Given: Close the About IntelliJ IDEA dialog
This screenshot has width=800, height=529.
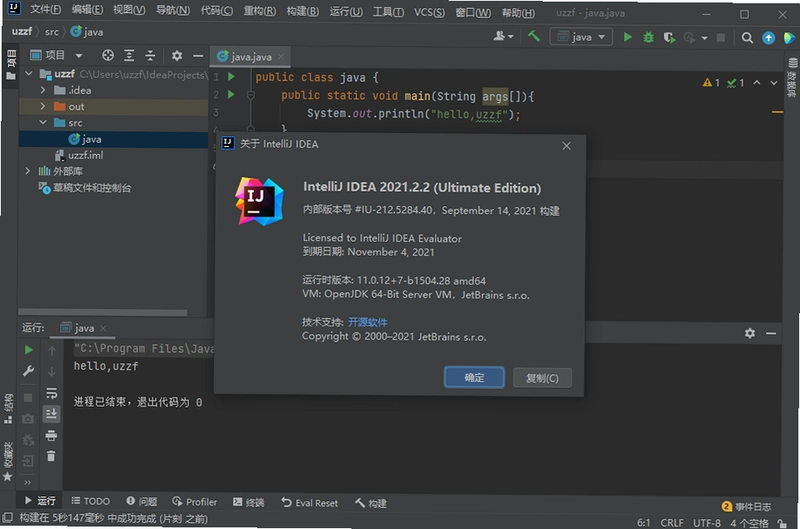Looking at the screenshot, I should (566, 146).
